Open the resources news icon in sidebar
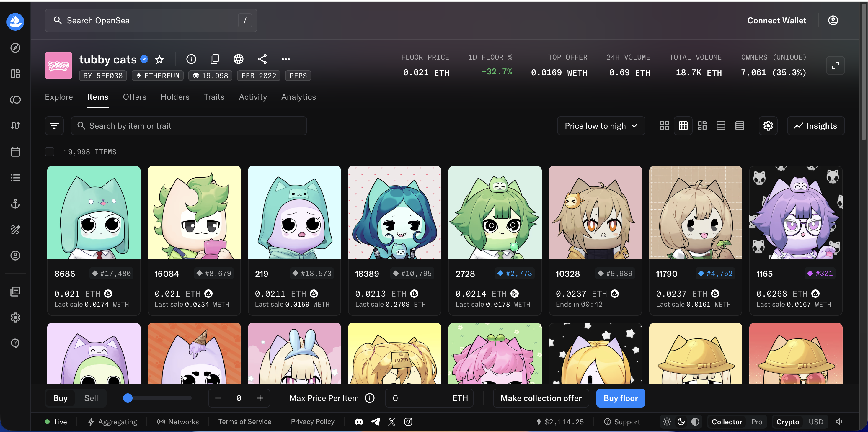This screenshot has height=432, width=868. tap(15, 291)
